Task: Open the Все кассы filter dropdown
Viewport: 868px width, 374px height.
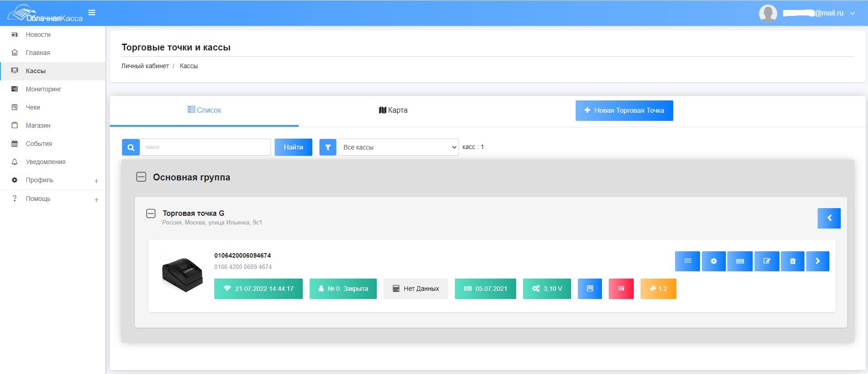Action: pyautogui.click(x=397, y=147)
